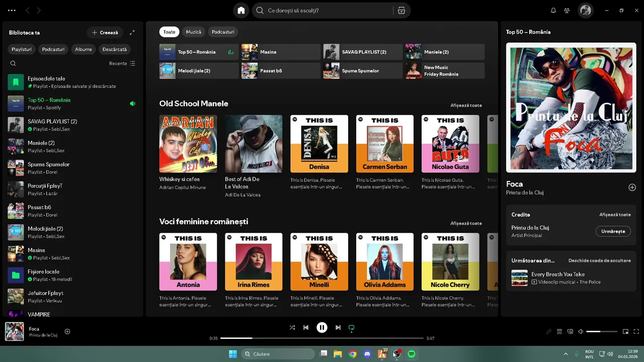Open This Is Olivia Addams card
Screen dimensions: 644x362
click(x=385, y=261)
